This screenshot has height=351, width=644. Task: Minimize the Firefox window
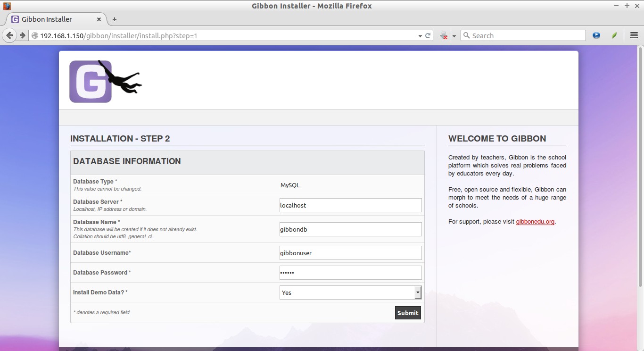tap(617, 6)
